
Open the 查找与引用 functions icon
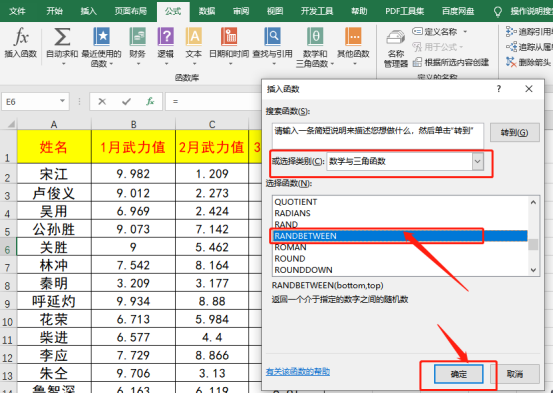pyautogui.click(x=272, y=37)
